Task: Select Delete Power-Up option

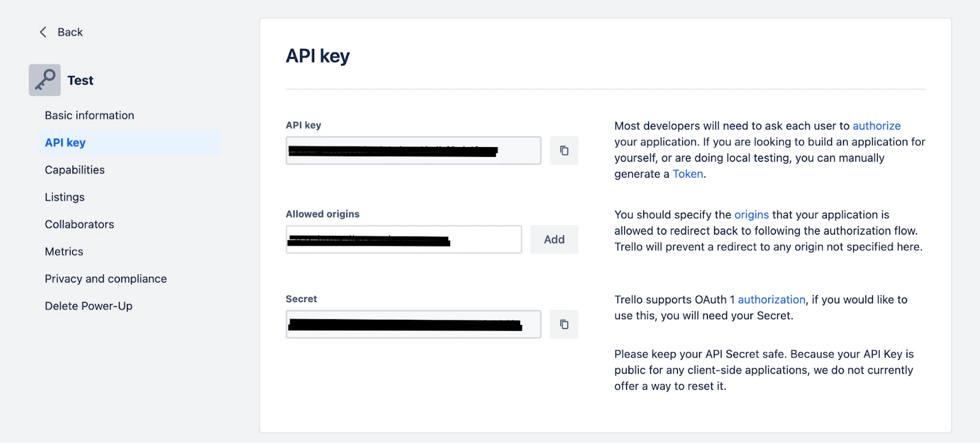Action: click(x=89, y=306)
